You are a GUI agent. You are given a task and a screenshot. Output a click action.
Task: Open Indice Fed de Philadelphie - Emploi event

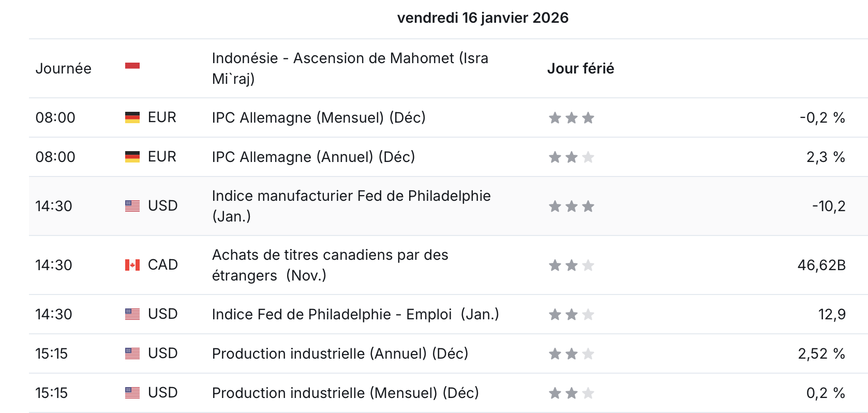(355, 314)
